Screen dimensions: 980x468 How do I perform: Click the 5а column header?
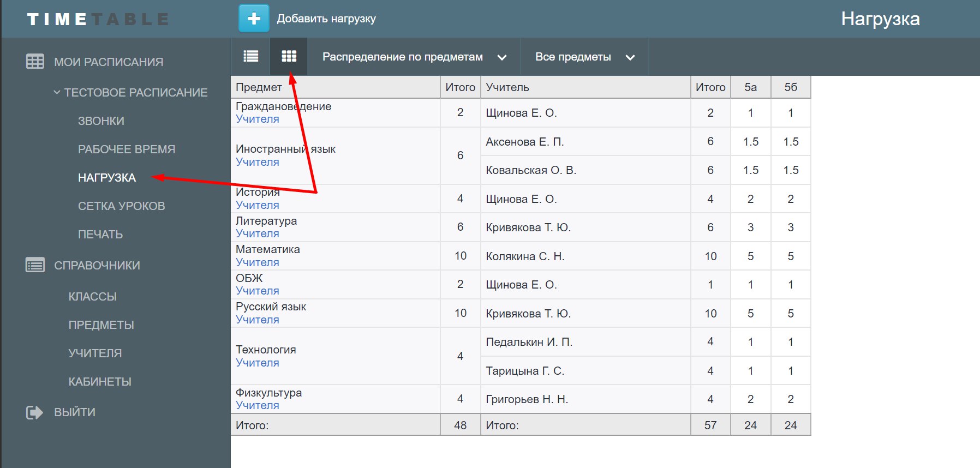[751, 87]
